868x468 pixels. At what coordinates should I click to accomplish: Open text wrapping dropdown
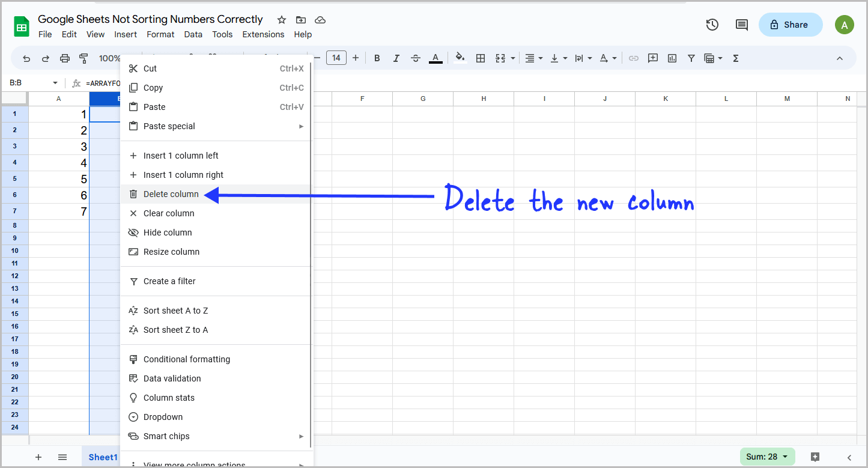tap(583, 58)
